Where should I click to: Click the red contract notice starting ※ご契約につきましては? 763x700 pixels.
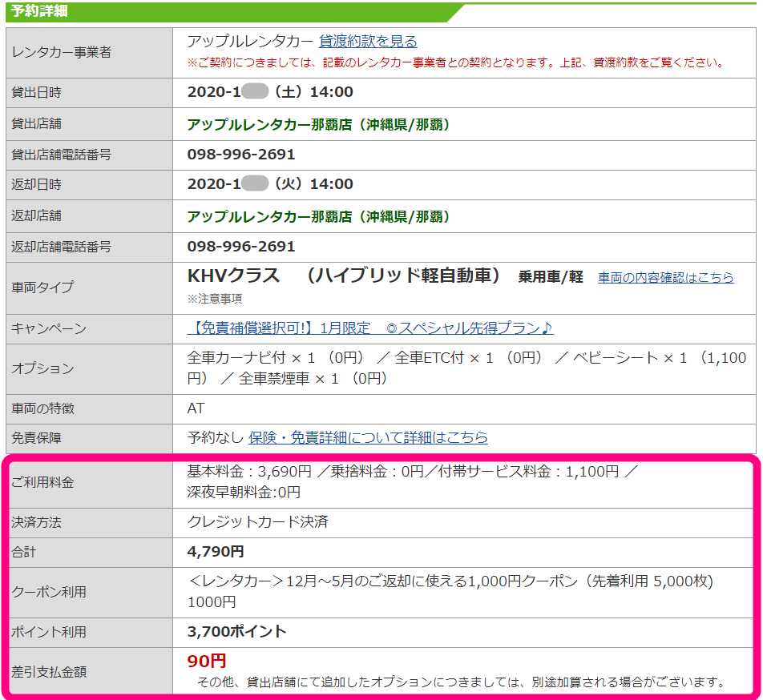click(x=456, y=62)
